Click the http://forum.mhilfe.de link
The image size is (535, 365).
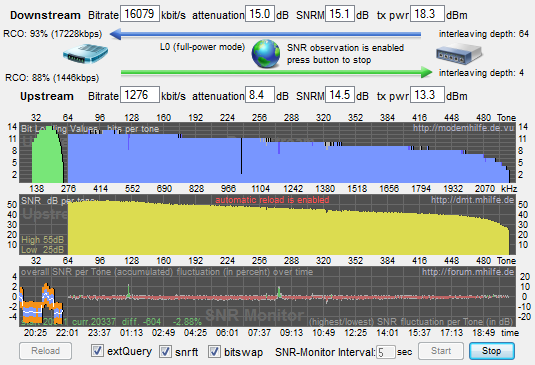tap(468, 272)
